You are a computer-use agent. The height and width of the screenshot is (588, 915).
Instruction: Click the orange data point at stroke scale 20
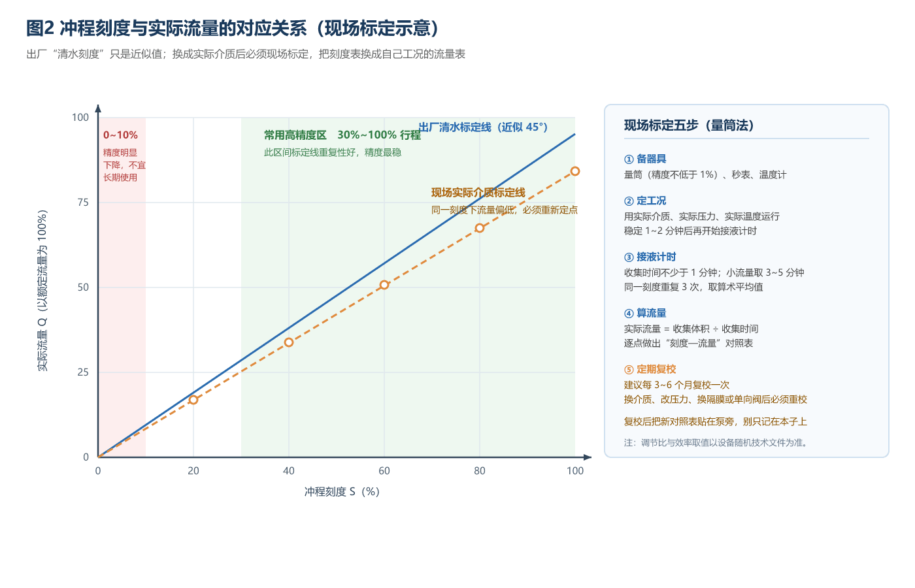[x=193, y=400]
